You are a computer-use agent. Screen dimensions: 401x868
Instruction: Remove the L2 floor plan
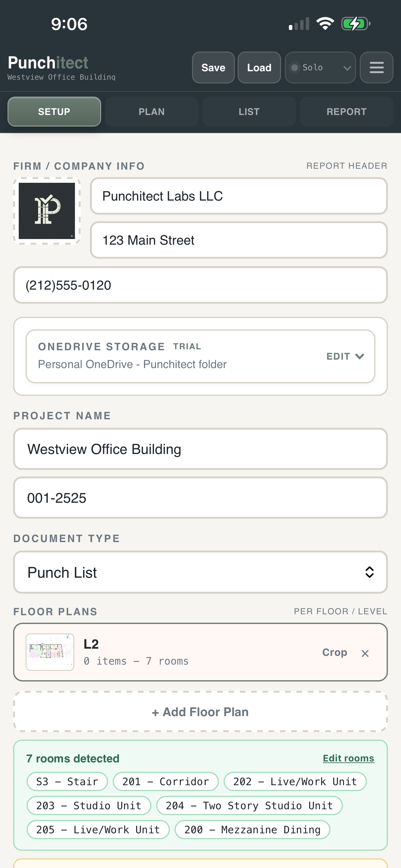(365, 653)
